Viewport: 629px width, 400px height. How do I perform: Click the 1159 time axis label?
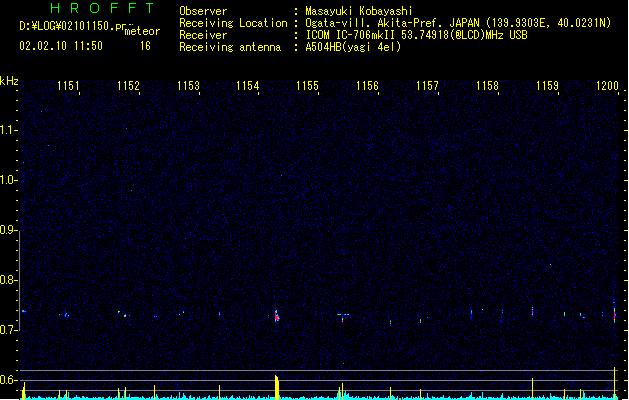(x=547, y=85)
